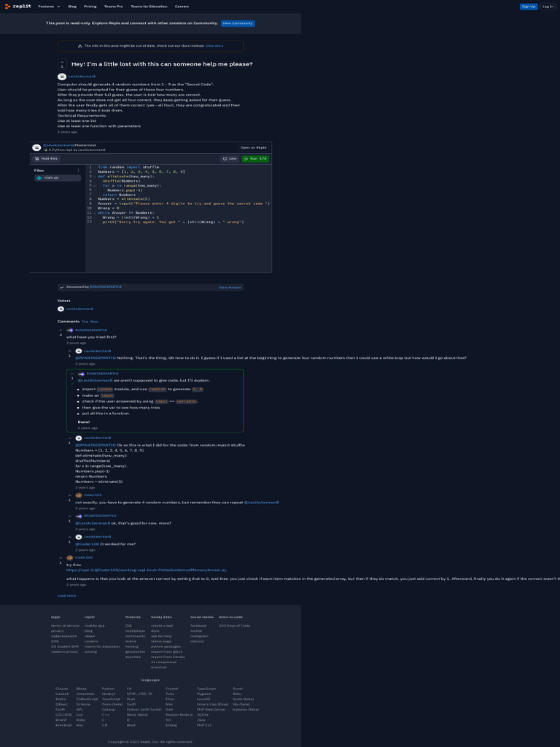560x747 pixels.
Task: Open Careers in the top navigation
Action: 182,7
